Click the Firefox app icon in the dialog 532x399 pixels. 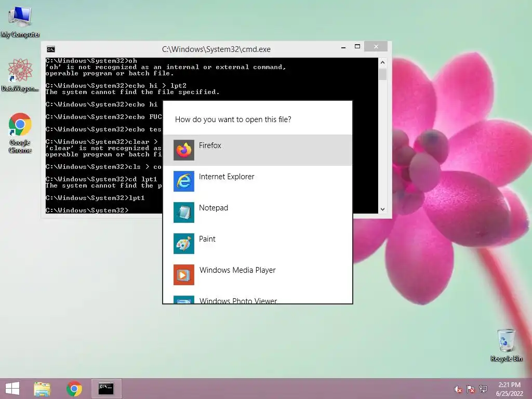click(184, 150)
